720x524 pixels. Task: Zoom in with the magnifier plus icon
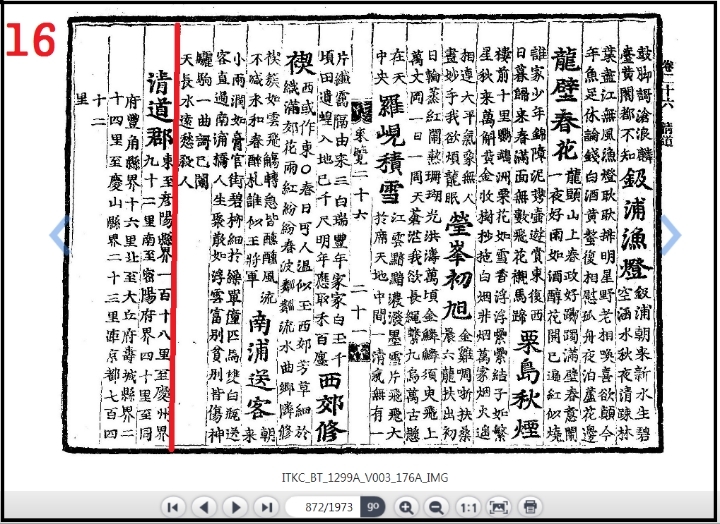405,507
